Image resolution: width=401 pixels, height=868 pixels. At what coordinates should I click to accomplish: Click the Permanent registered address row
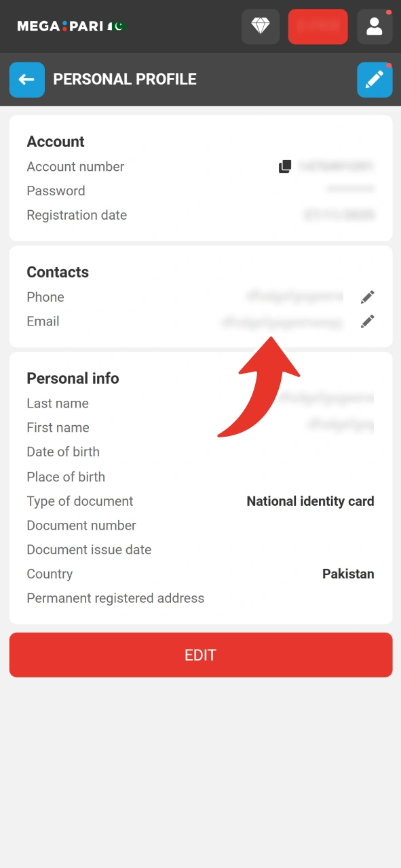(x=115, y=598)
